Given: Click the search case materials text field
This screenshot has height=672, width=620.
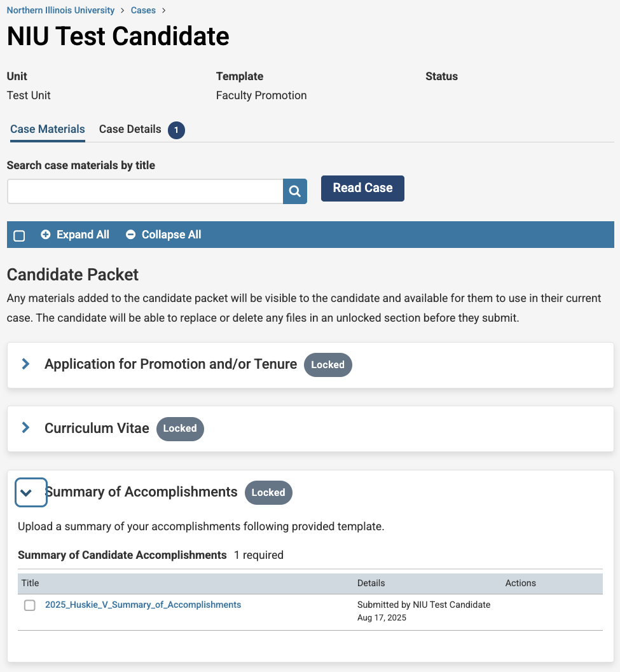Looking at the screenshot, I should (145, 191).
